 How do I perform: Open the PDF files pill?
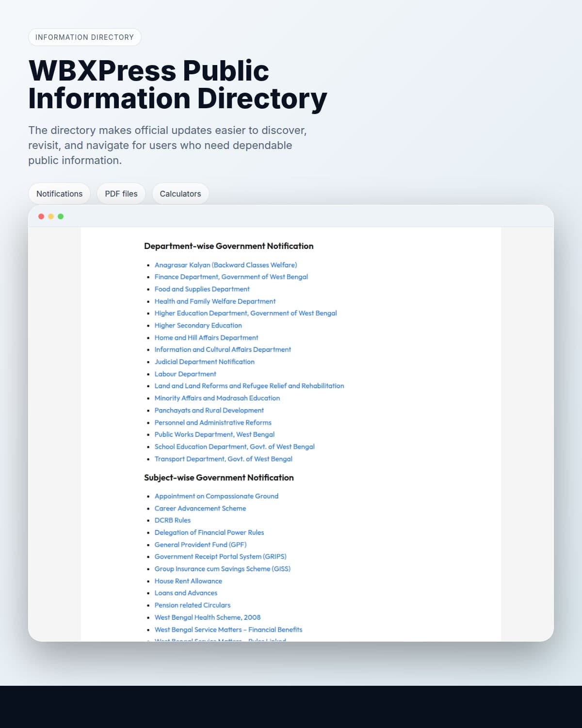pyautogui.click(x=121, y=194)
